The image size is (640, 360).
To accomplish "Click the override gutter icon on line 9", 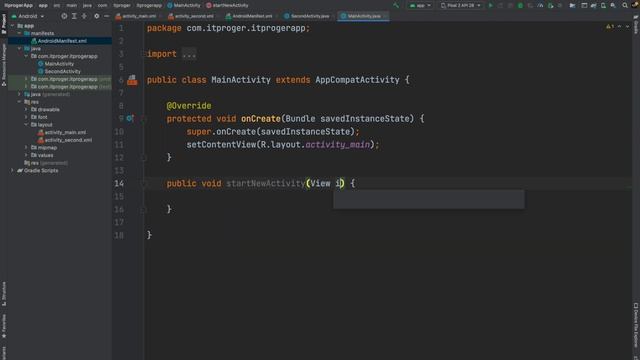I will point(130,118).
